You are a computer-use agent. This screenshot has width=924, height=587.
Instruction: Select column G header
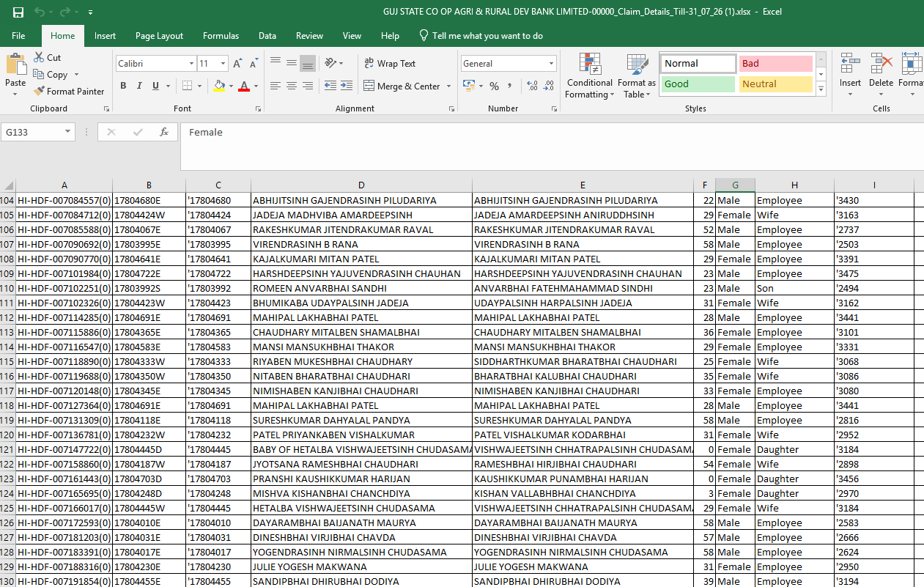pos(735,185)
